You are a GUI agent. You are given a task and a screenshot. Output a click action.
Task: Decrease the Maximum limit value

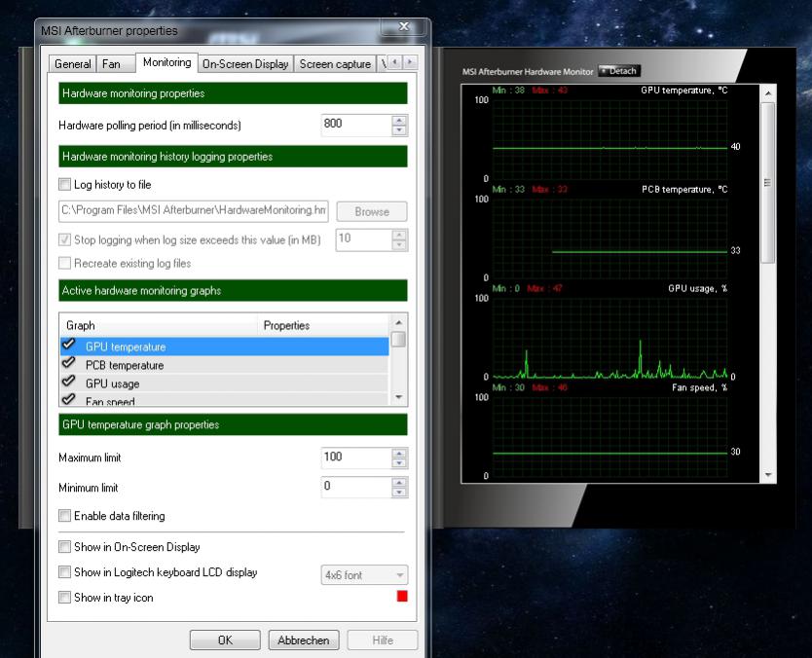point(399,463)
